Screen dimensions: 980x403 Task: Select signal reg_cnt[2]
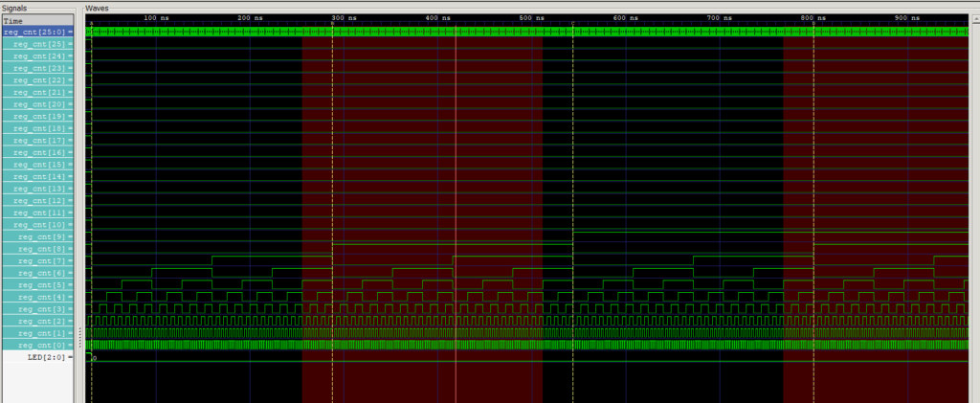(37, 321)
